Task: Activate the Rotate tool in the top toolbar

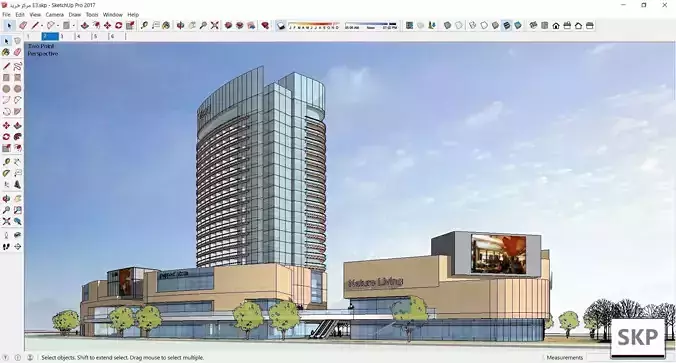Action: 119,26
